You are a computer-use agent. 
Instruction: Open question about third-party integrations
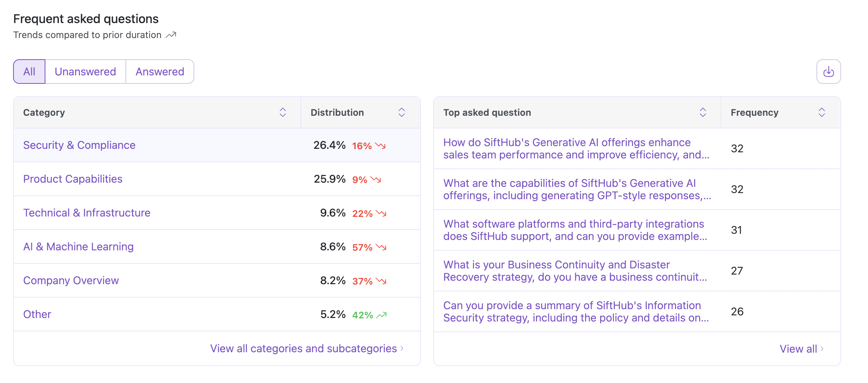575,230
